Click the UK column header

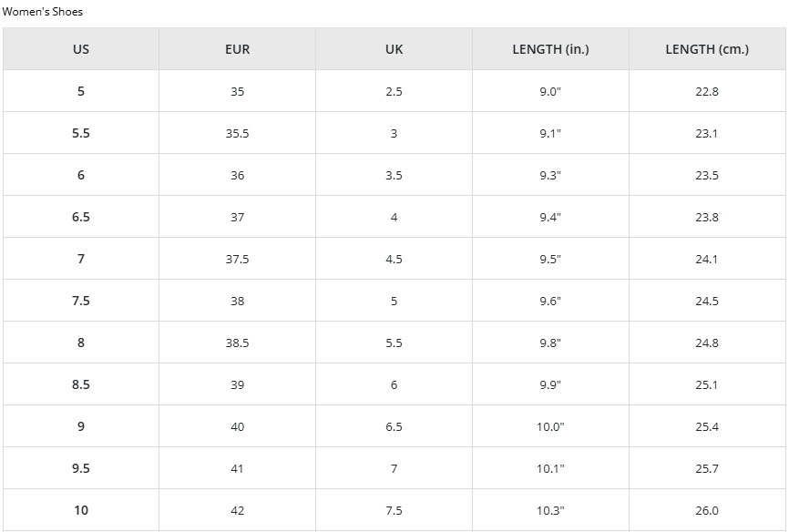(394, 49)
